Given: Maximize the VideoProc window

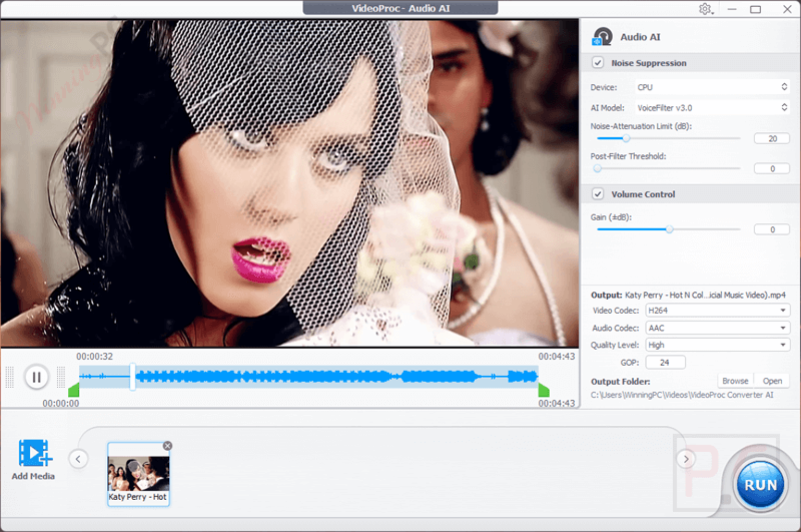Looking at the screenshot, I should coord(755,9).
